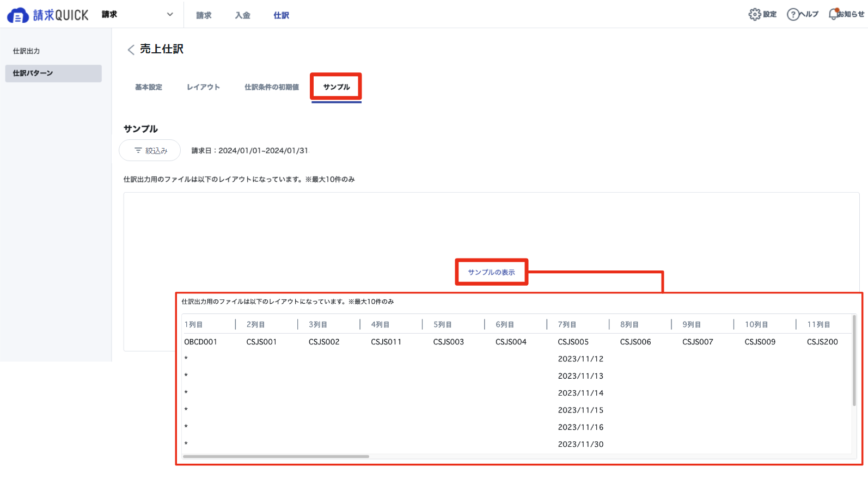Select the date cell 2023/11/14
This screenshot has height=480, width=868.
pos(580,393)
